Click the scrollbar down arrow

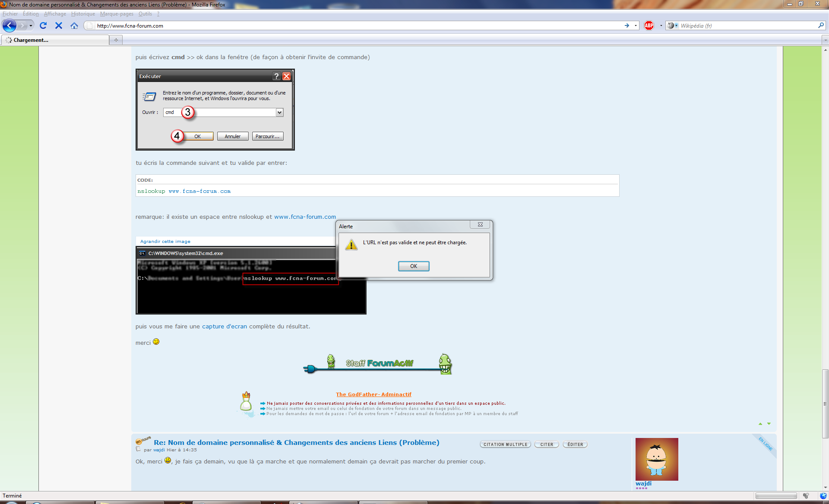[x=825, y=488]
